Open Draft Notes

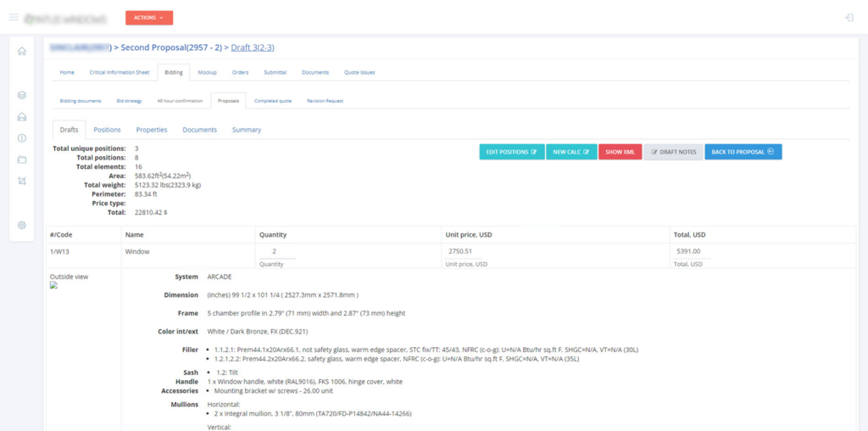(673, 152)
